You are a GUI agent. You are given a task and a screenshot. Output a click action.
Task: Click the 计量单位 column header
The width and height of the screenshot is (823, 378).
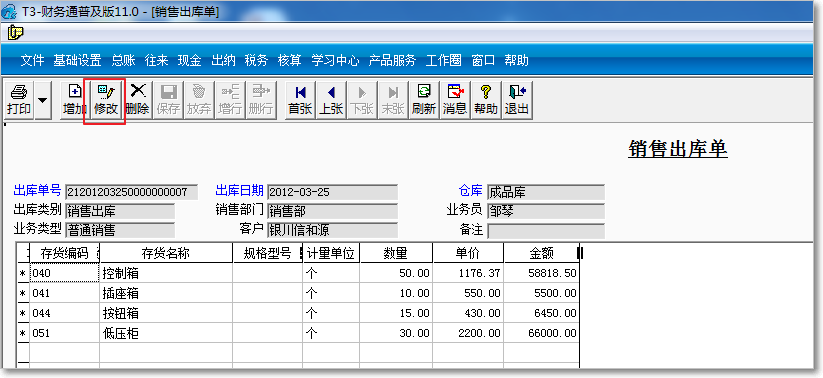(x=331, y=254)
